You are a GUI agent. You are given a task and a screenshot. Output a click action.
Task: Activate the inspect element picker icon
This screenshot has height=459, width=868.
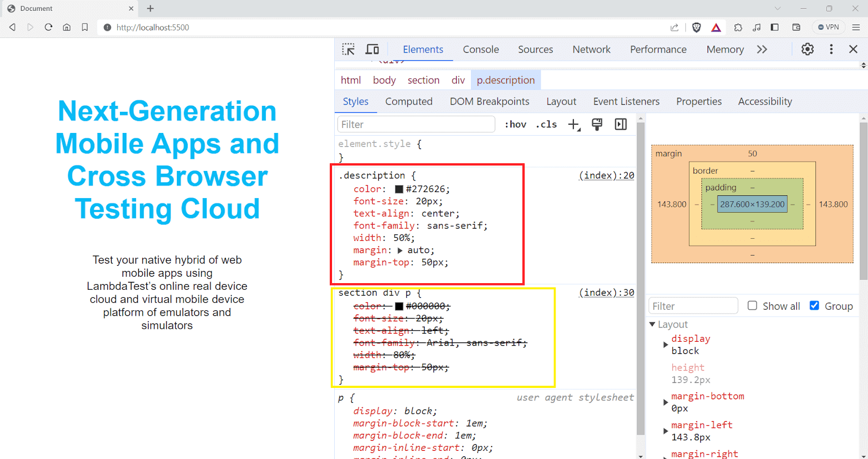pos(348,49)
